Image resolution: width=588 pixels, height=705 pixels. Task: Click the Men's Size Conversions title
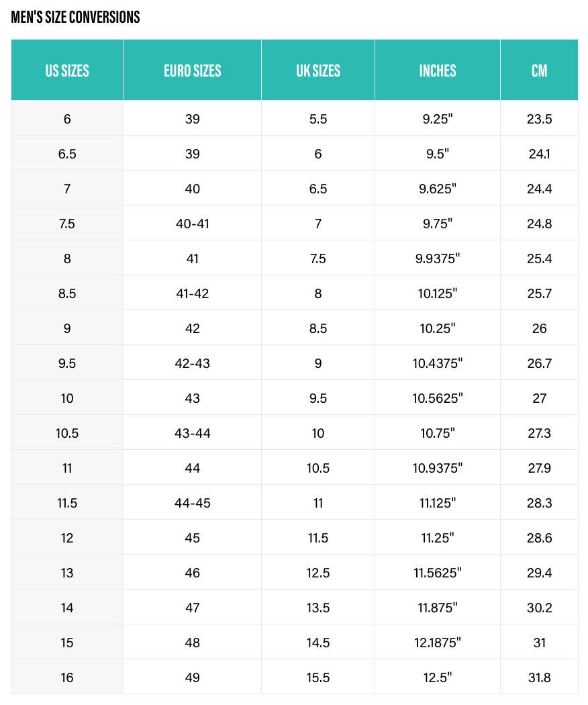(76, 17)
